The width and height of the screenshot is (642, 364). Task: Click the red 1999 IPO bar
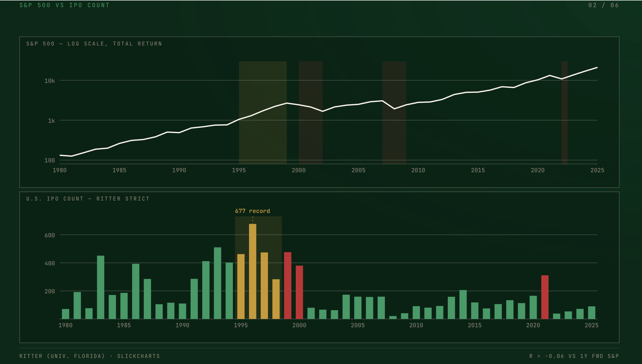(x=288, y=285)
